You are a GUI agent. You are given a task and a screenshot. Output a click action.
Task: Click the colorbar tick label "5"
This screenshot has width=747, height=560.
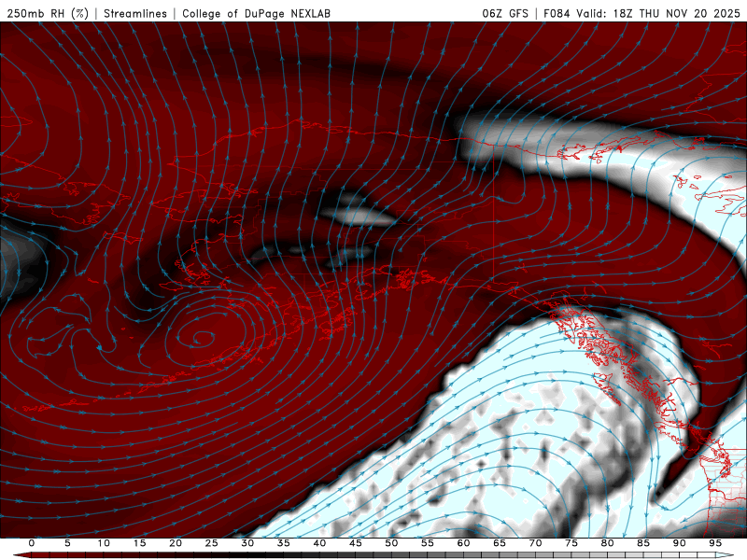click(67, 543)
